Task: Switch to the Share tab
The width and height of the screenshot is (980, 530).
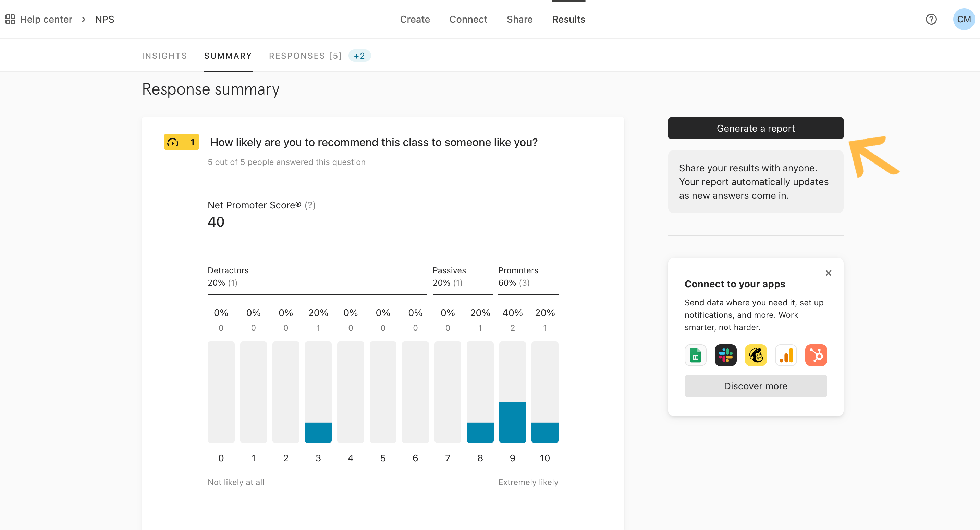Action: (x=519, y=20)
